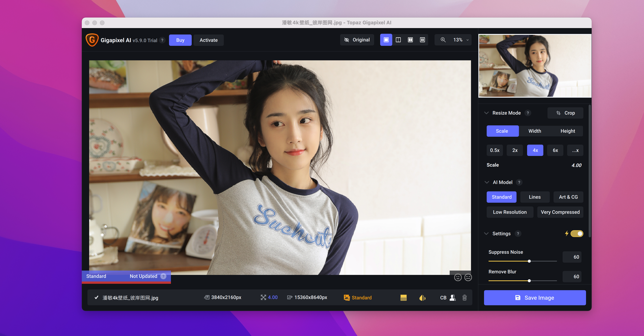
Task: Select the Art & CG model
Action: coord(568,197)
